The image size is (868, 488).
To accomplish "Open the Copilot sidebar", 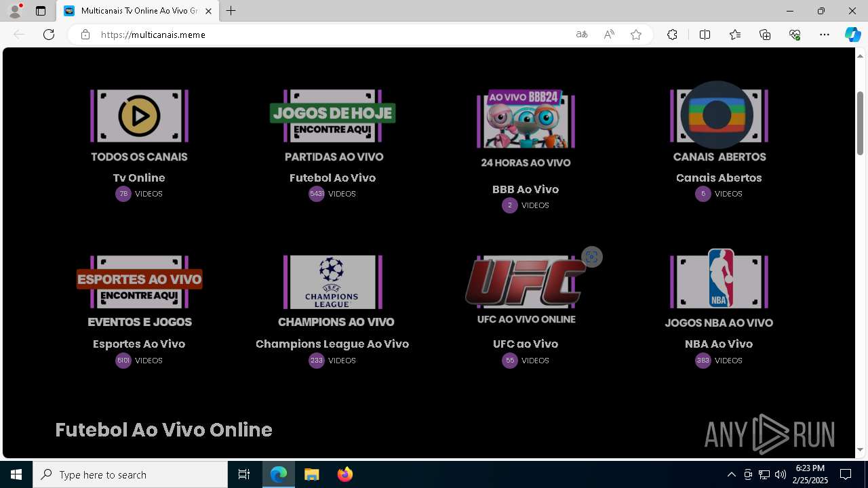I will pyautogui.click(x=852, y=35).
